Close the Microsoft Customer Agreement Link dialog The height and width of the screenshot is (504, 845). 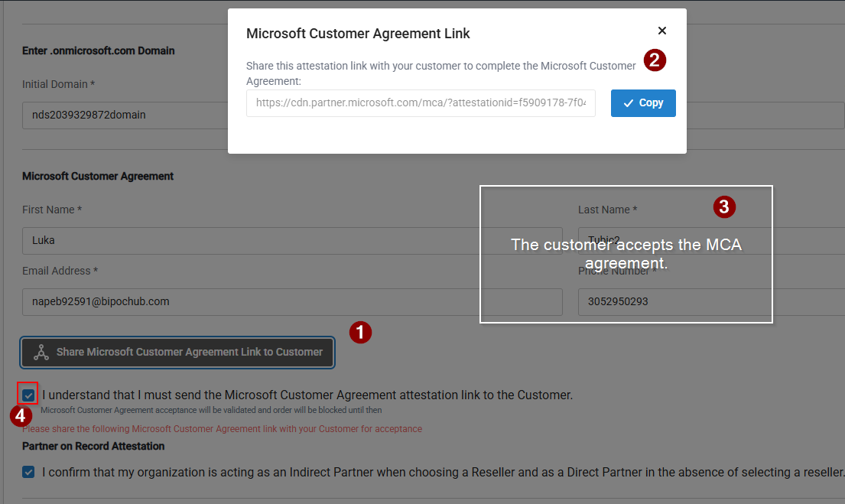[x=662, y=31]
